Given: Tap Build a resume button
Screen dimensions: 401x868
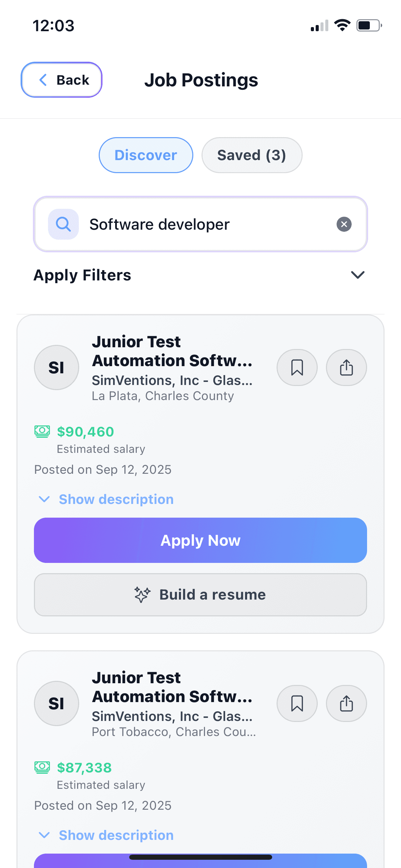Looking at the screenshot, I should coord(200,595).
